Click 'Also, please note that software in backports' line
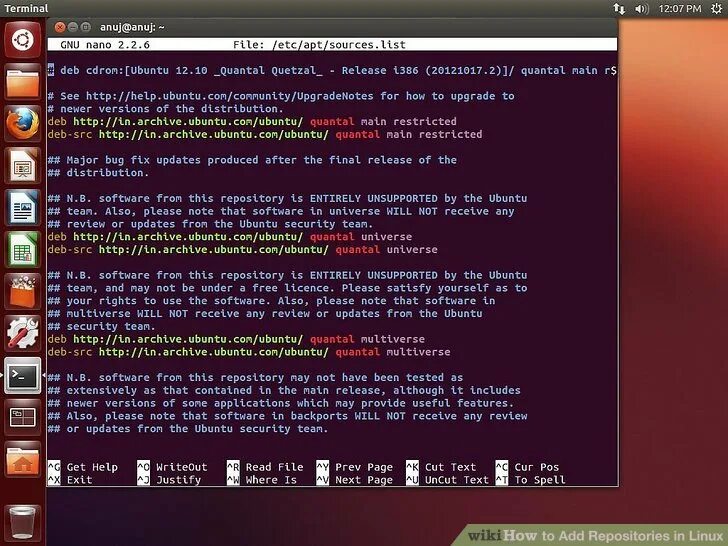The image size is (728, 546). 287,416
